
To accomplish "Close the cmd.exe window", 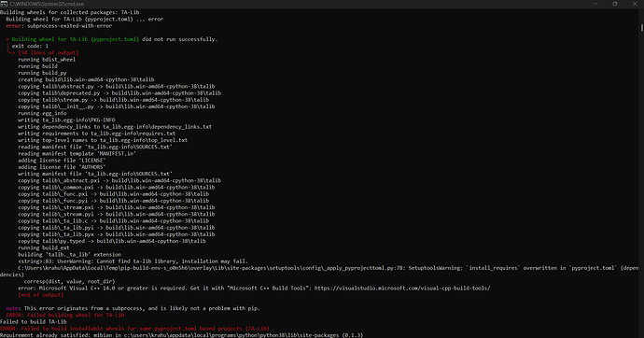I will tap(635, 4).
